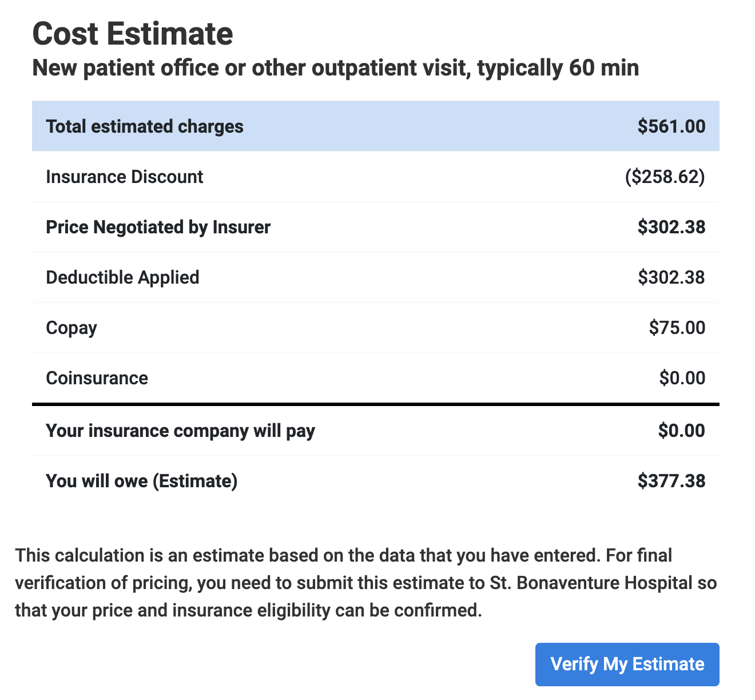
Task: Click the Total estimated charges label
Action: (145, 126)
